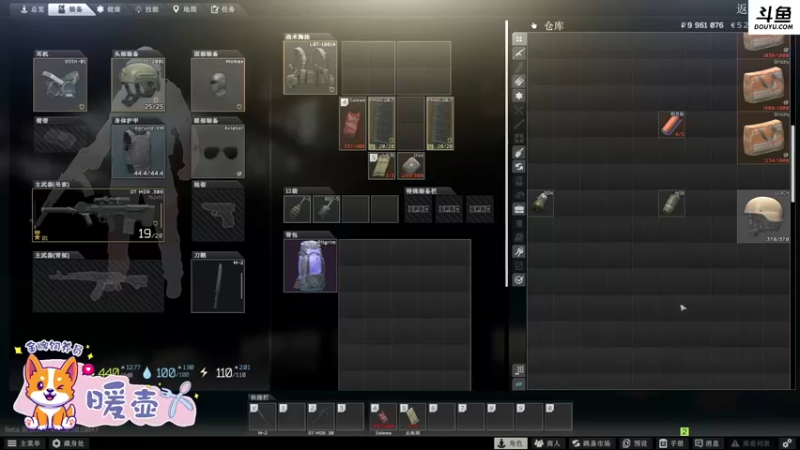Filter stash by ammo rounds category

click(519, 81)
